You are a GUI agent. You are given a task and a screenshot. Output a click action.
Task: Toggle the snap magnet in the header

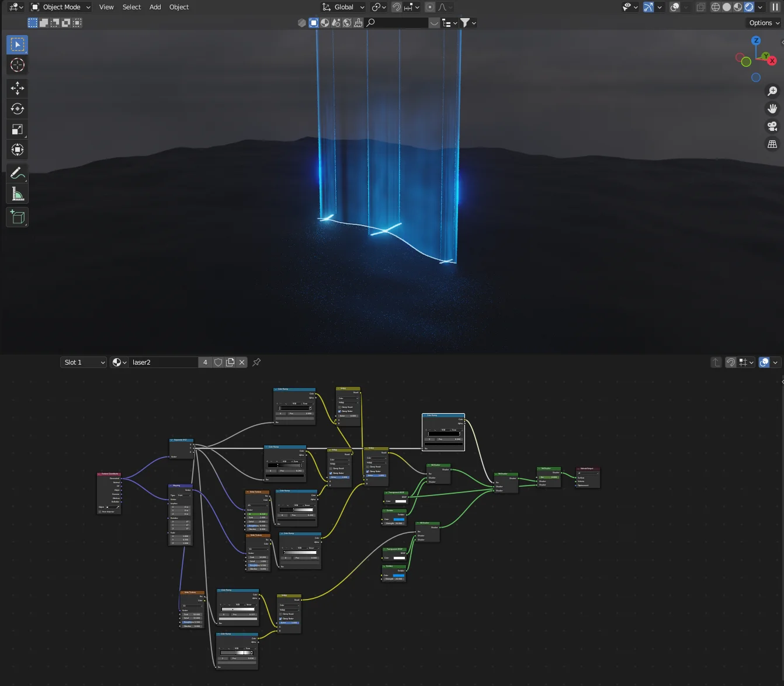[x=397, y=7]
